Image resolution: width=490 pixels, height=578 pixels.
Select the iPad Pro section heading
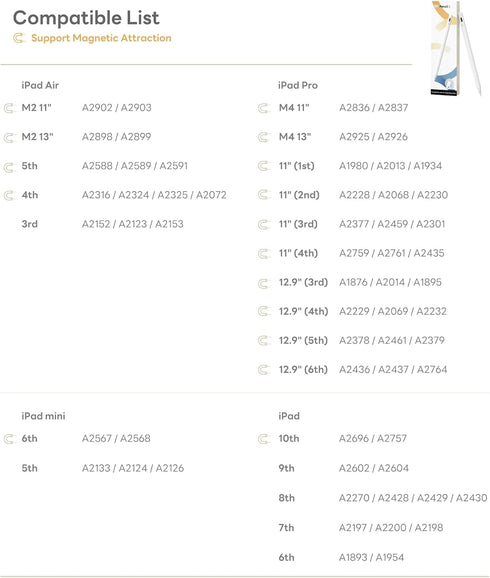[x=298, y=85]
